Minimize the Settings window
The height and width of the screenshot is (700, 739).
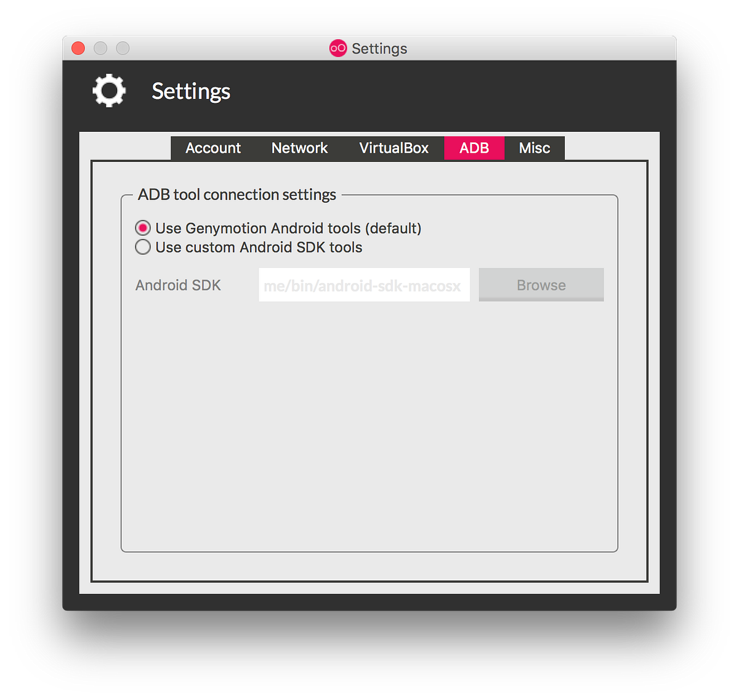point(100,47)
